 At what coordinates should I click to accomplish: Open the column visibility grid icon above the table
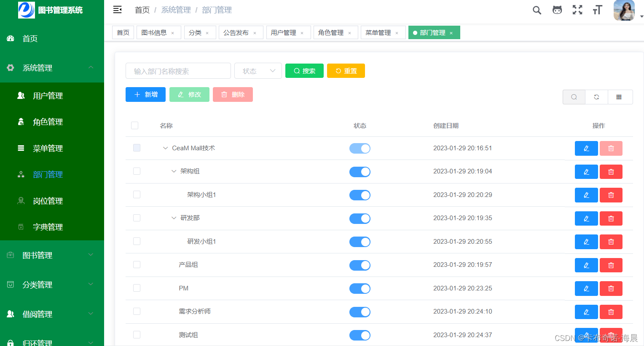point(619,97)
